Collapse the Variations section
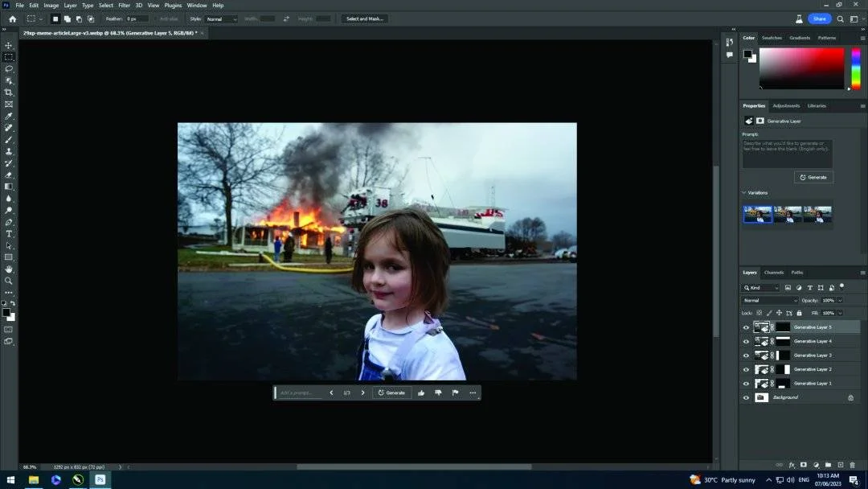868x489 pixels. pos(744,193)
